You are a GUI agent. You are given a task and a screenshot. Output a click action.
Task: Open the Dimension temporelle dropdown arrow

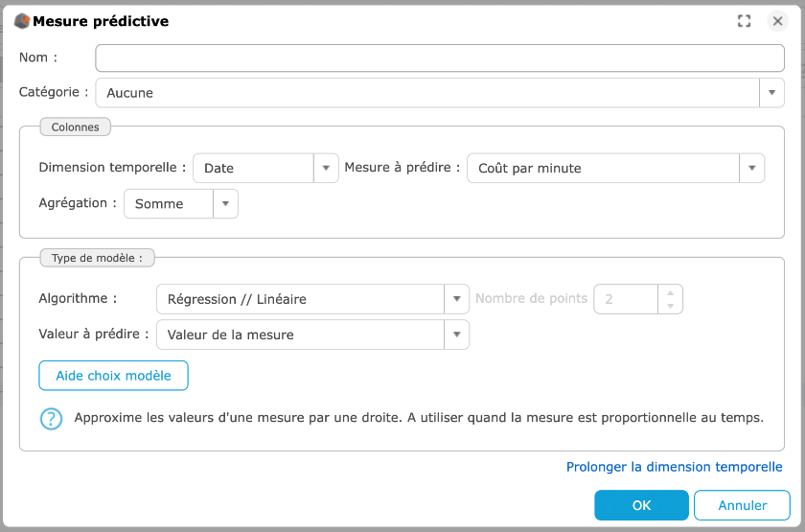point(327,168)
